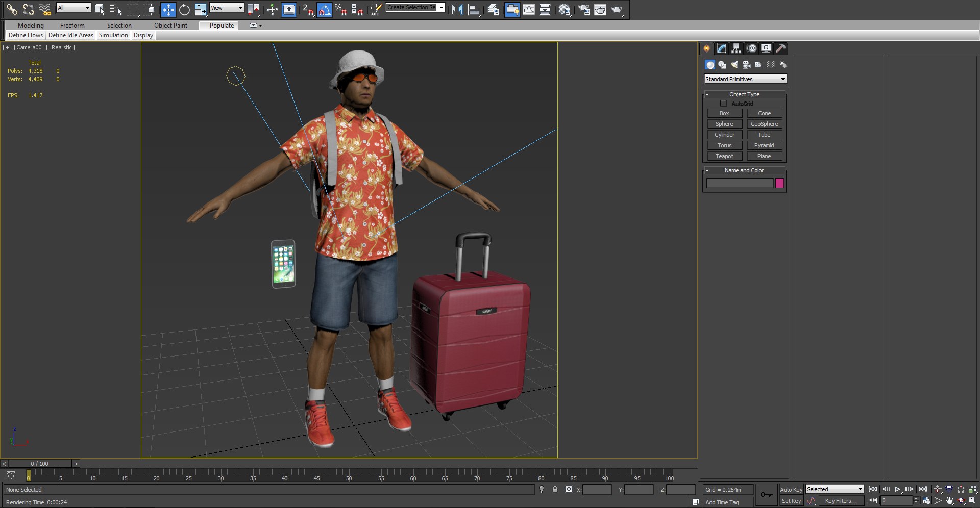Open the Create Selection Set dropdown
Viewport: 980px width, 508px height.
415,7
